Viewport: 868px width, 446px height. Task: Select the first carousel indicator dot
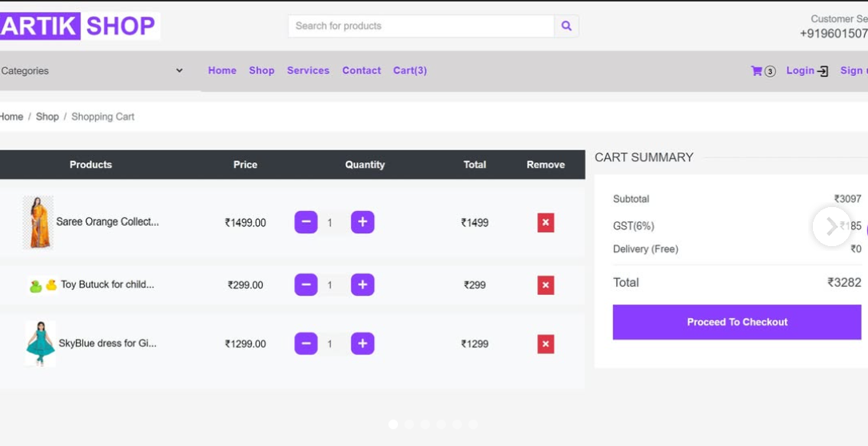[x=393, y=424]
